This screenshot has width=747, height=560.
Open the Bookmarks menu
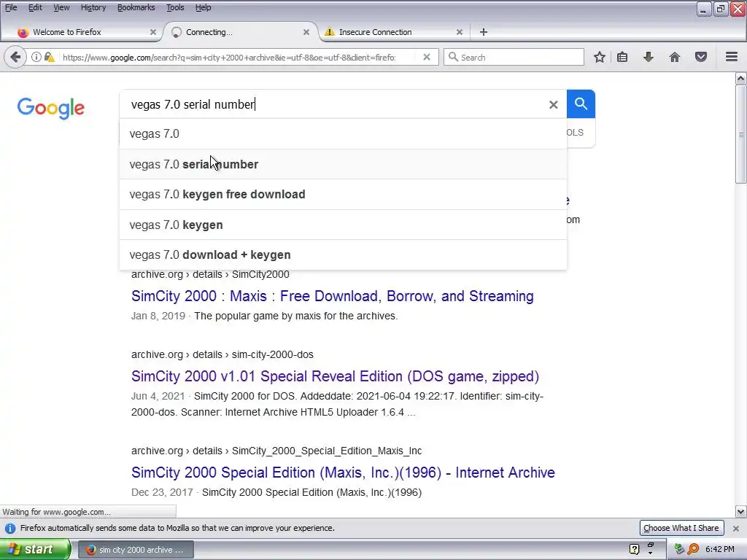(136, 7)
